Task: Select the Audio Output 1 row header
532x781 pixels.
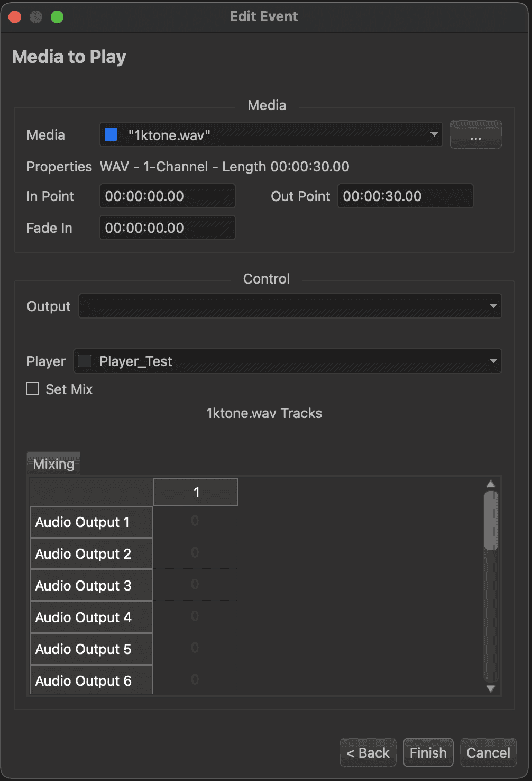Action: [91, 522]
